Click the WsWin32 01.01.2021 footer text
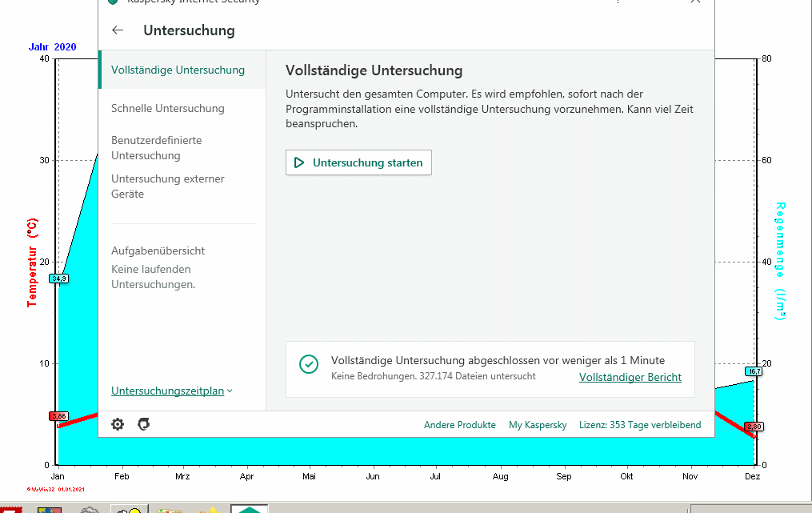 pos(56,489)
